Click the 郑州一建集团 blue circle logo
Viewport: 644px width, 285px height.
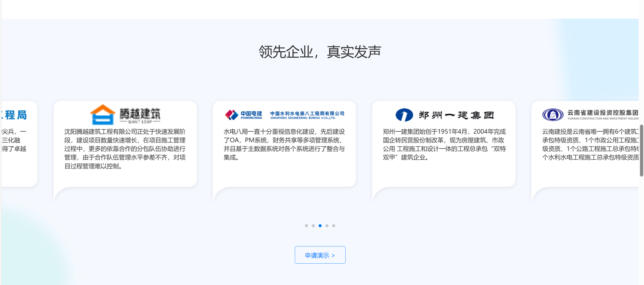(404, 115)
